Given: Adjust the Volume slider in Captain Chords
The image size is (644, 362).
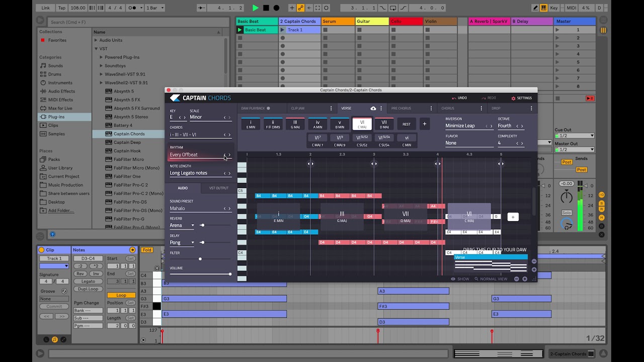Looking at the screenshot, I should point(200,274).
